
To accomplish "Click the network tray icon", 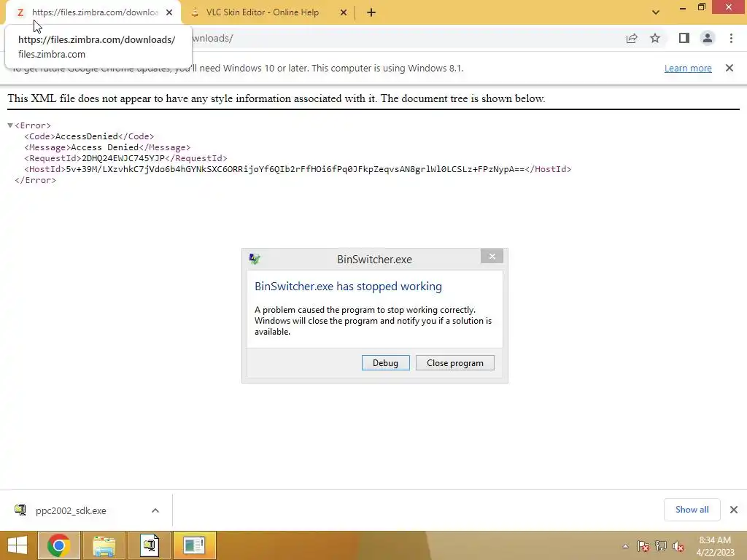I will [661, 546].
